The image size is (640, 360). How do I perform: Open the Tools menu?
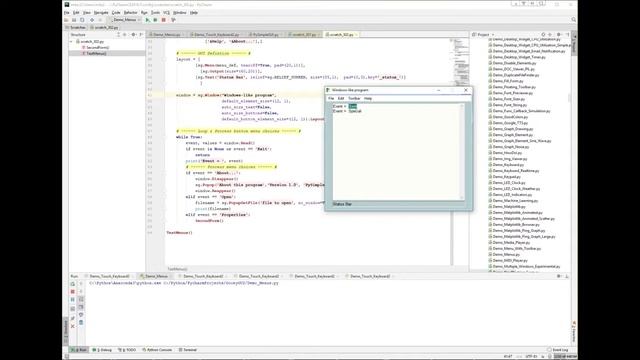[x=156, y=13]
